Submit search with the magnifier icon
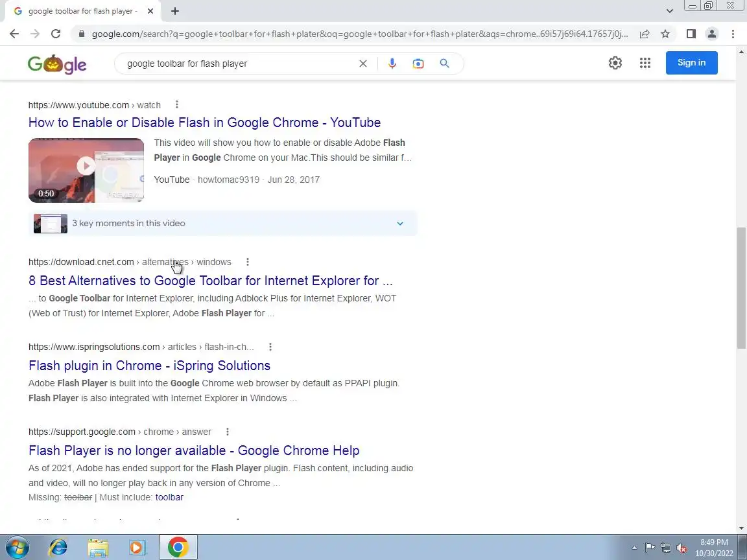Viewport: 747px width, 560px height. 444,64
